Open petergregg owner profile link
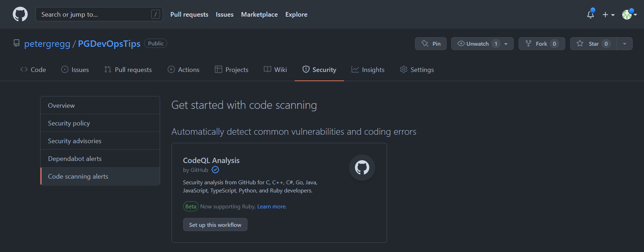The image size is (644, 252). (47, 44)
